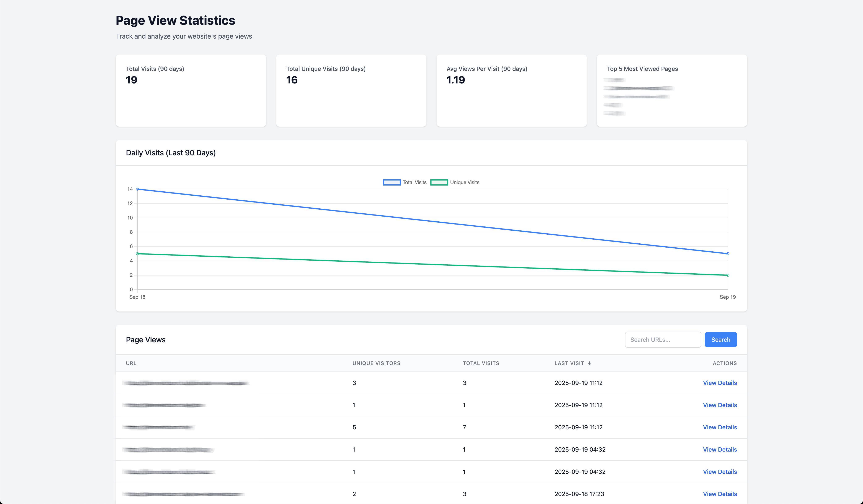Sort by the Last Visit column header
Screen dimensions: 863x504
569,363
